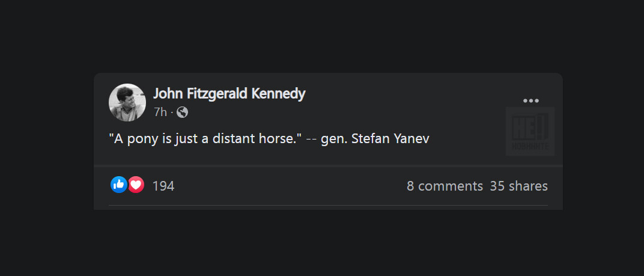
Task: Show the 35 shares list
Action: (x=518, y=186)
